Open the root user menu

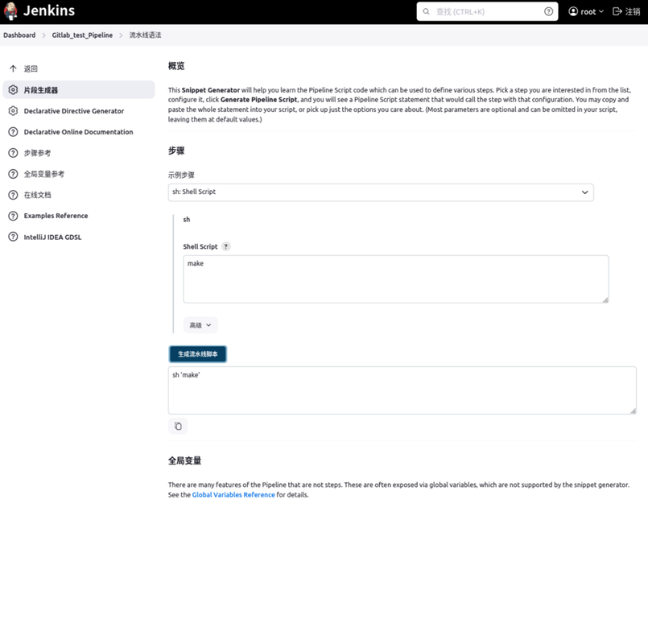[x=586, y=11]
